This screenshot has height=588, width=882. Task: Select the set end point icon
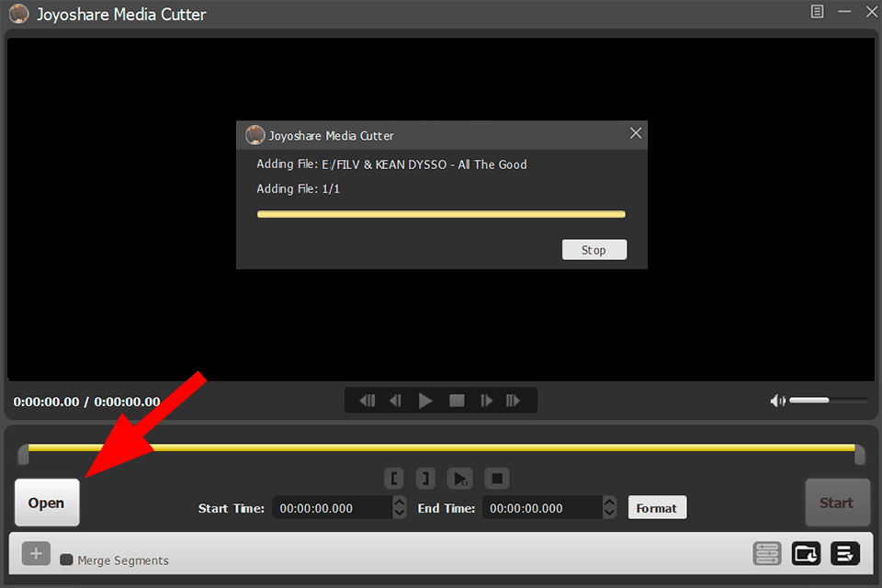click(425, 478)
